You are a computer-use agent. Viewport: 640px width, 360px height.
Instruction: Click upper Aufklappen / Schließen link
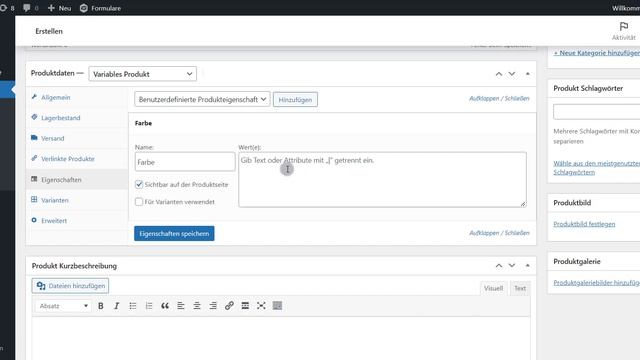(x=499, y=98)
